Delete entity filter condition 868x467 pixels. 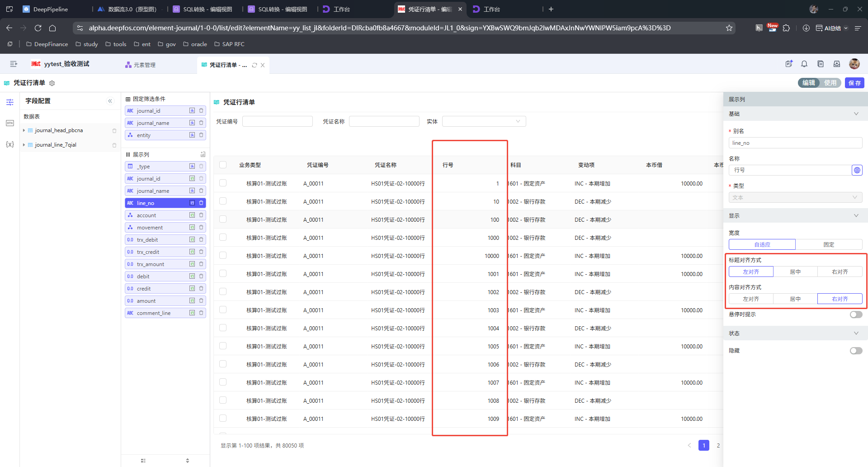pyautogui.click(x=201, y=135)
